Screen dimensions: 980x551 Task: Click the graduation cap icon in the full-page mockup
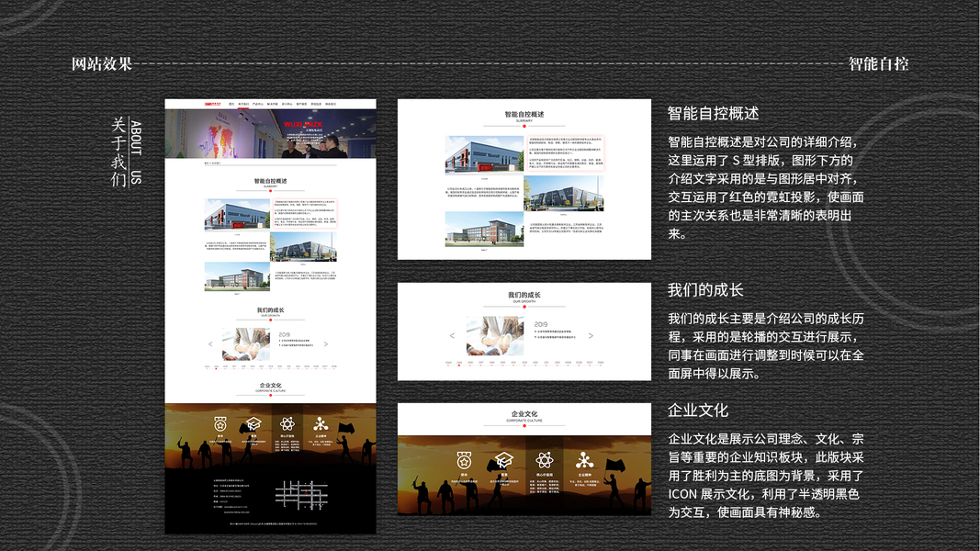coord(253,424)
